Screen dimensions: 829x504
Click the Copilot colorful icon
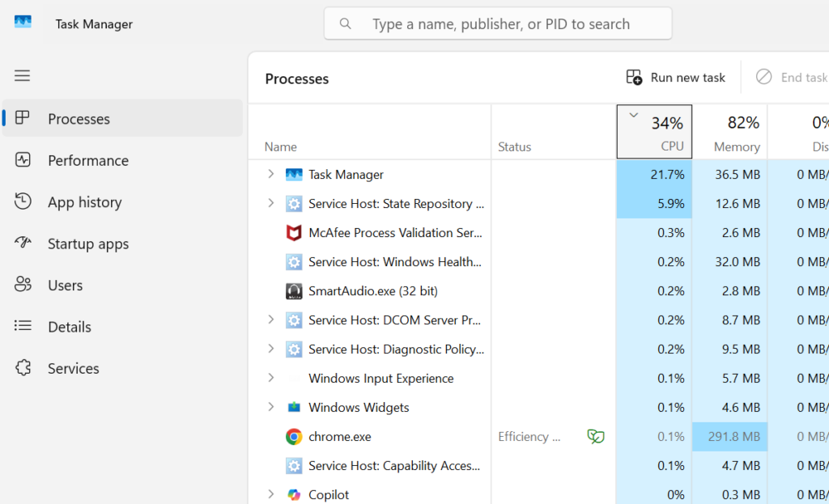[294, 494]
